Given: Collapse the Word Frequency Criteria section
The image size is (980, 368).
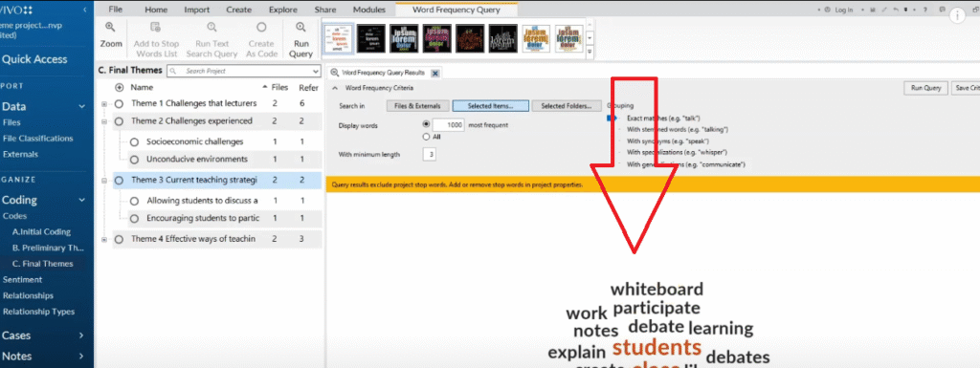Looking at the screenshot, I should (334, 88).
